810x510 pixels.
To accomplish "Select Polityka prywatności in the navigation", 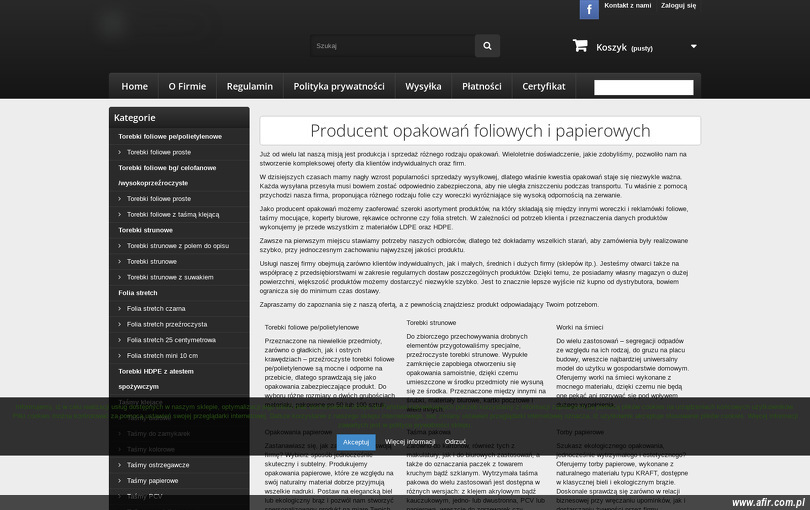I will coord(338,86).
